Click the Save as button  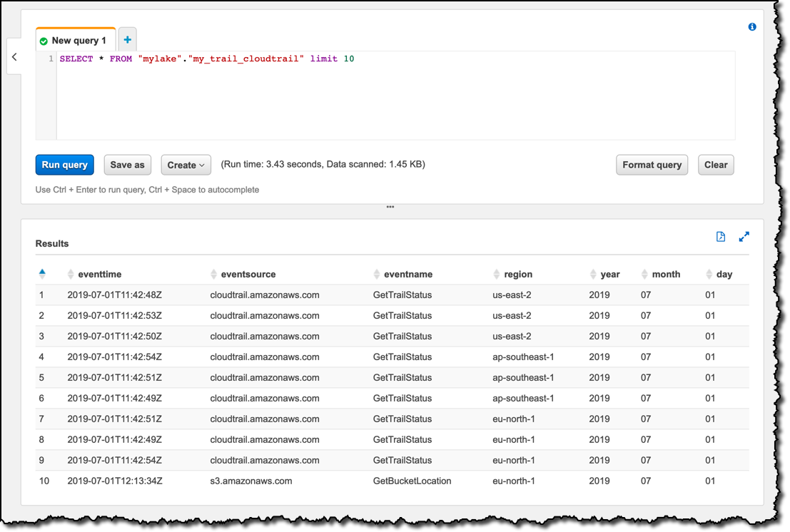pos(128,165)
